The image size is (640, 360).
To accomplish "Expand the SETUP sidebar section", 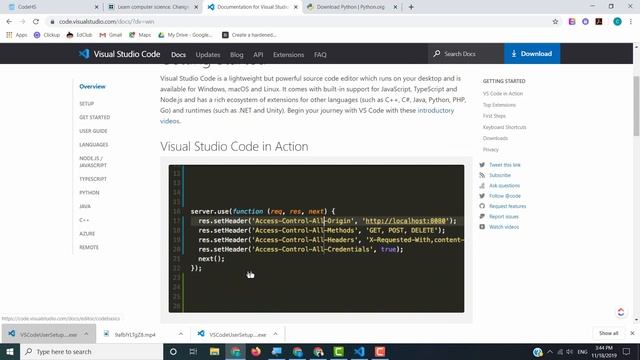I will click(x=87, y=104).
